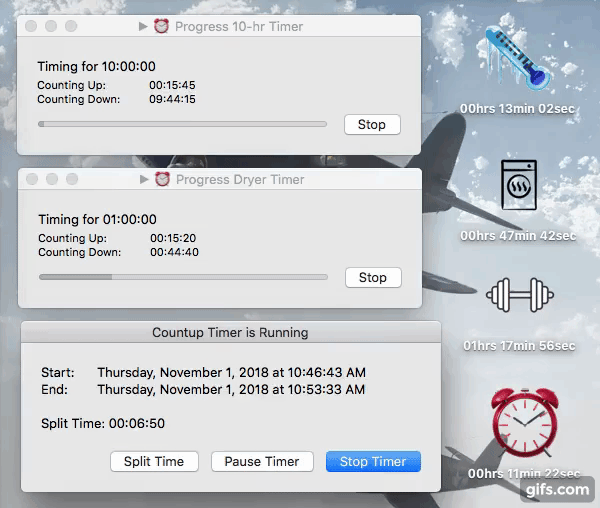600x508 pixels.
Task: Click alarm clock icon in Dryer Timer title
Action: pos(162,179)
